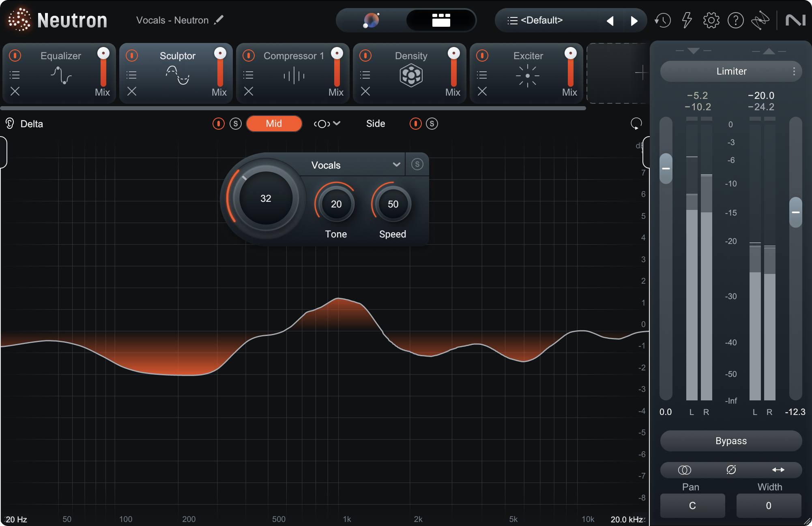The height and width of the screenshot is (526, 812).
Task: Click the Pan value field C
Action: [692, 506]
